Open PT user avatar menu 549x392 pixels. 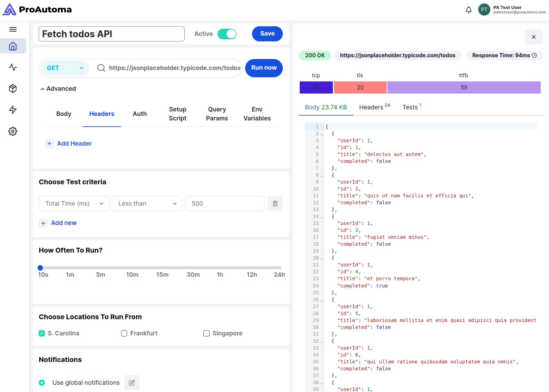pos(484,10)
